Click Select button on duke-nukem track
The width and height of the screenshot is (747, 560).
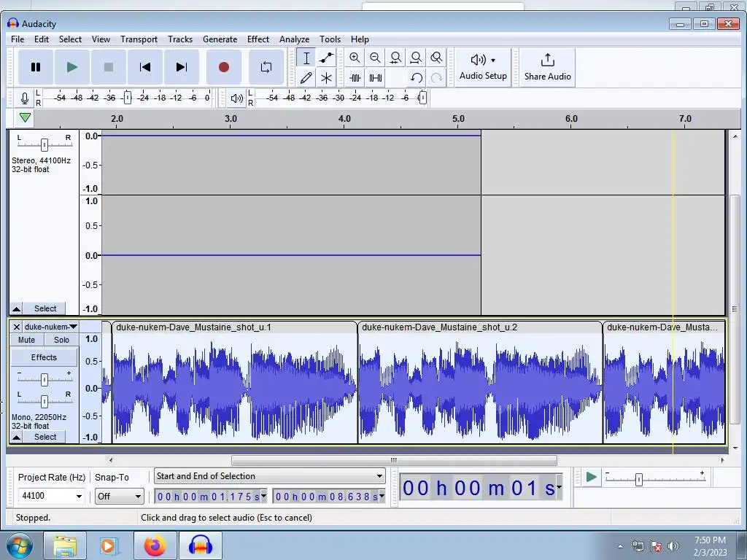45,437
